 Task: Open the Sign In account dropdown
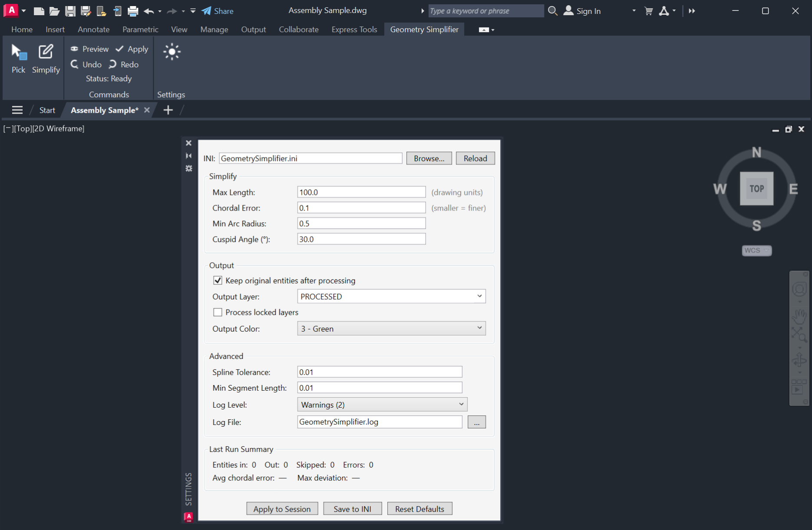[634, 11]
